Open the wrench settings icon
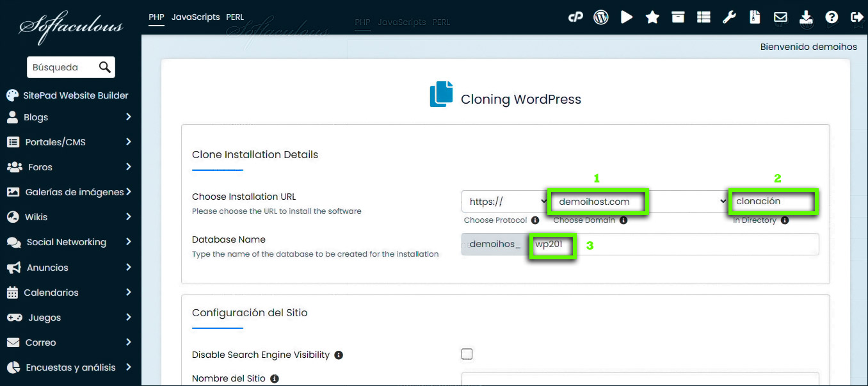The image size is (868, 386). click(729, 17)
